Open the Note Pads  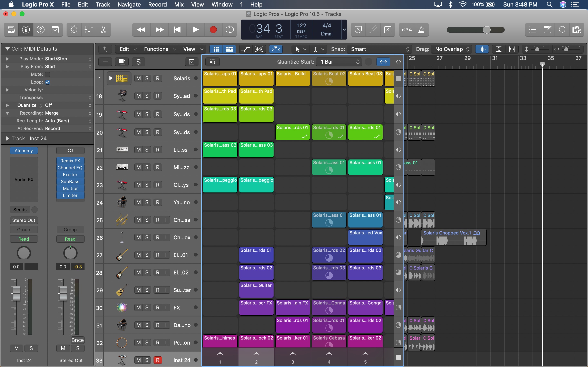point(547,30)
